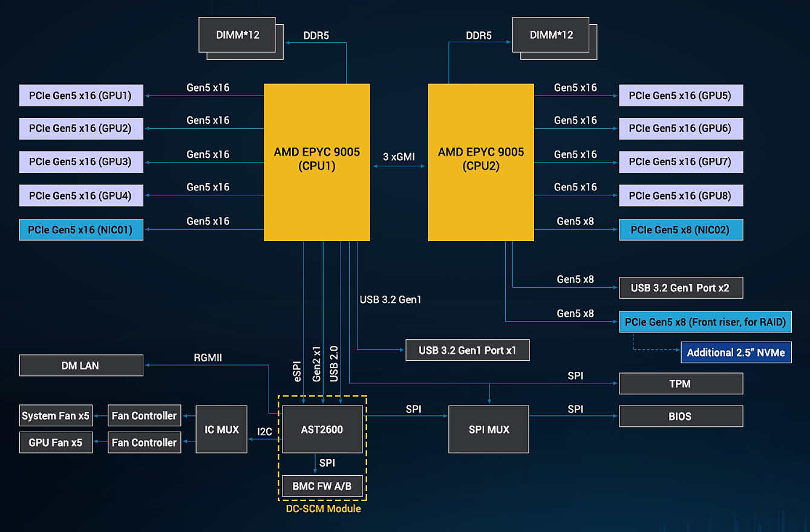
Task: Click the SPI label above BMC FW A/B
Action: pos(327,463)
